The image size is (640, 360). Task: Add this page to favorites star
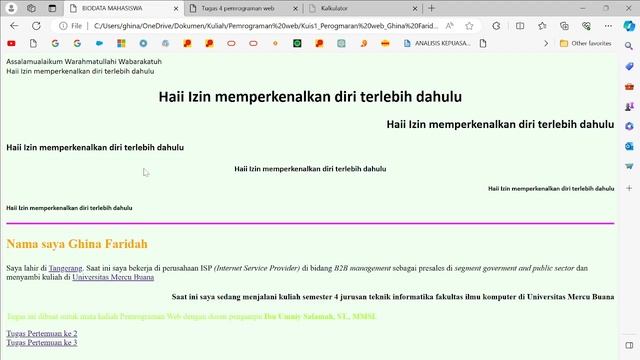[469, 26]
